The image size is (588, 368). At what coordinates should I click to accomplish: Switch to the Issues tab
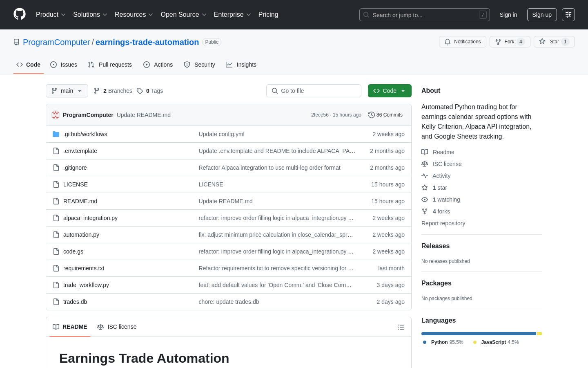point(64,65)
